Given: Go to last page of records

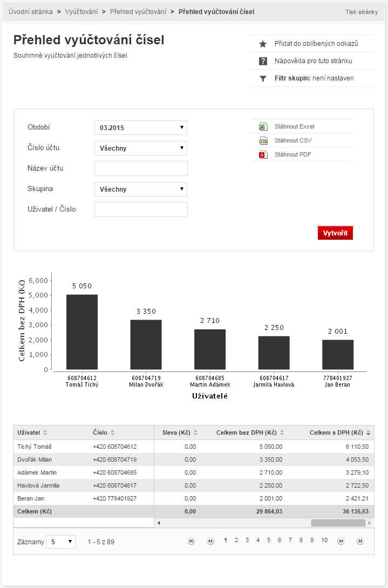Looking at the screenshot, I should click(360, 540).
